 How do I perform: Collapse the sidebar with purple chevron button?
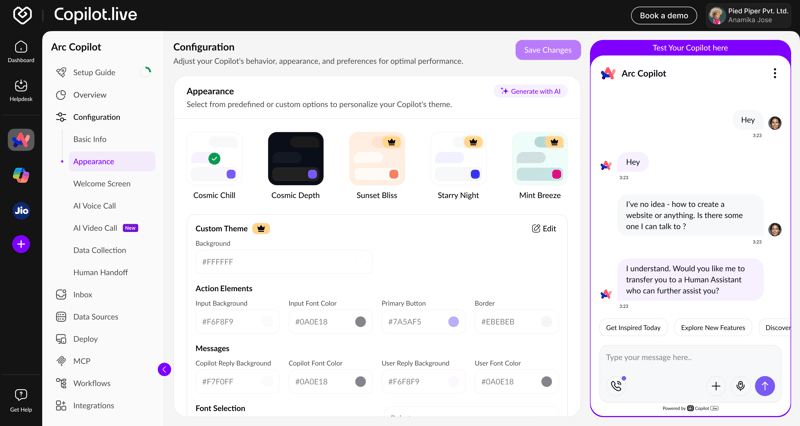tap(164, 369)
